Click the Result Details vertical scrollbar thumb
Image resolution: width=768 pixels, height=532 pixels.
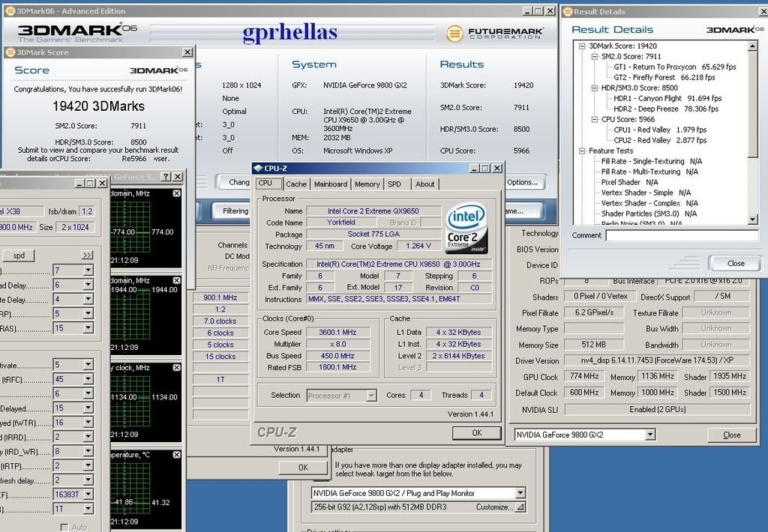tap(753, 104)
